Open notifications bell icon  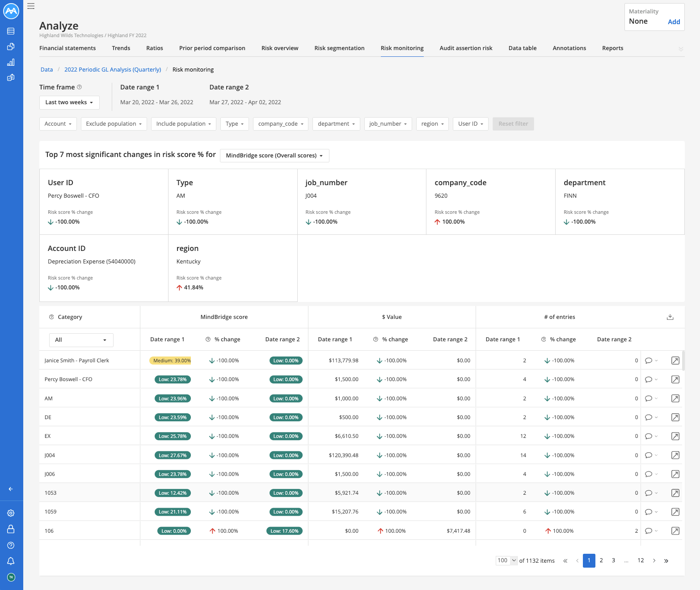11,561
